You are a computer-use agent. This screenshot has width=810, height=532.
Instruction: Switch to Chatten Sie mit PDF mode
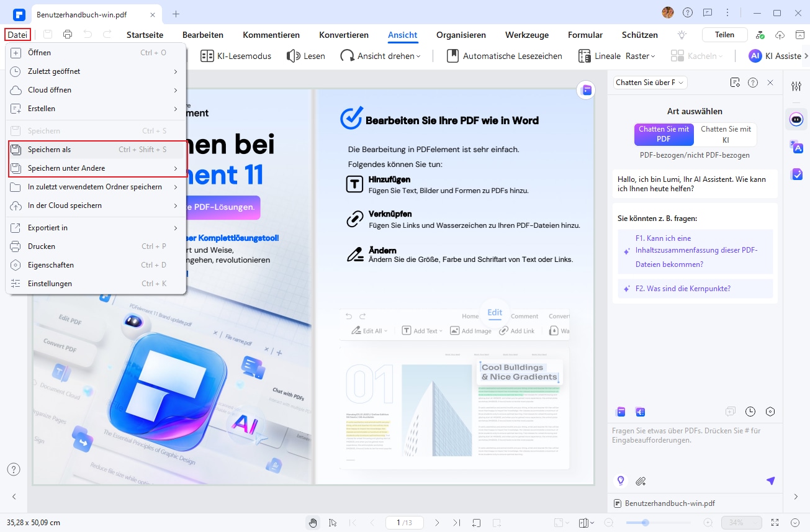point(664,134)
